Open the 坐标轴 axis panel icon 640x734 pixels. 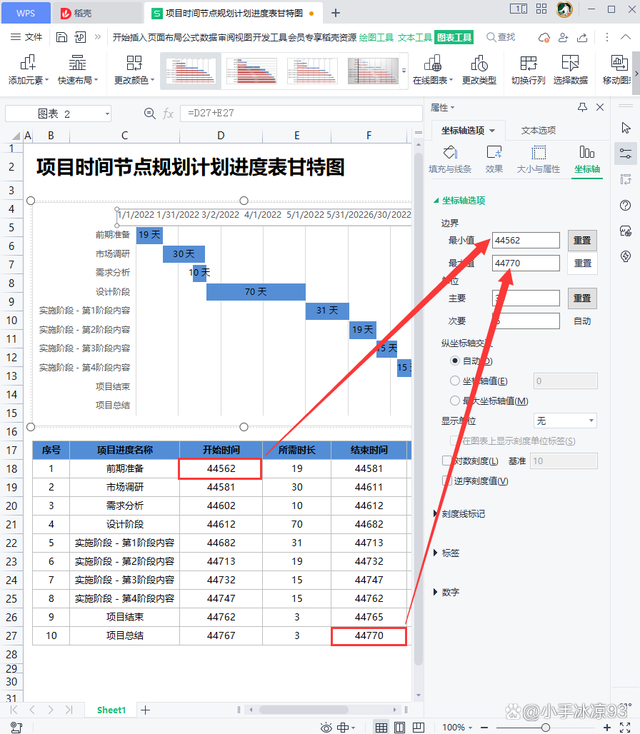(x=587, y=159)
